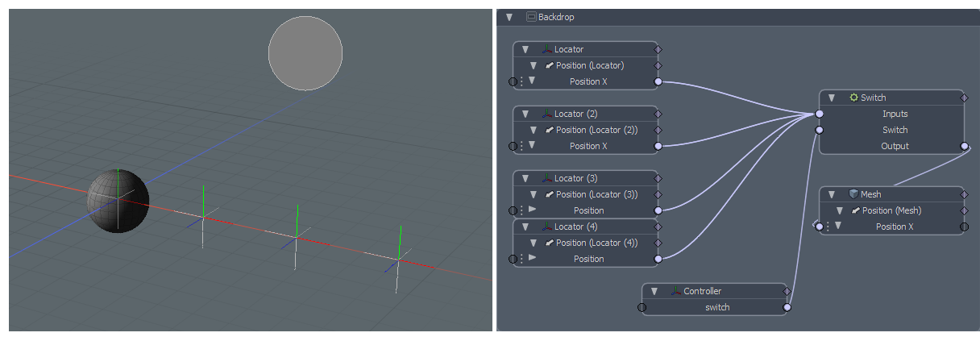This screenshot has width=980, height=341.
Task: Click the Locator (4) axis icon
Action: (547, 227)
